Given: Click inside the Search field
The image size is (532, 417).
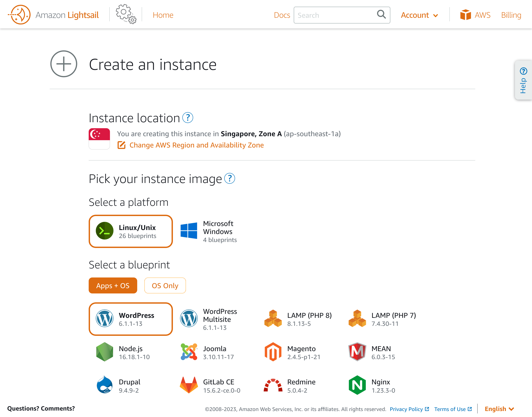Looking at the screenshot, I should click(334, 15).
